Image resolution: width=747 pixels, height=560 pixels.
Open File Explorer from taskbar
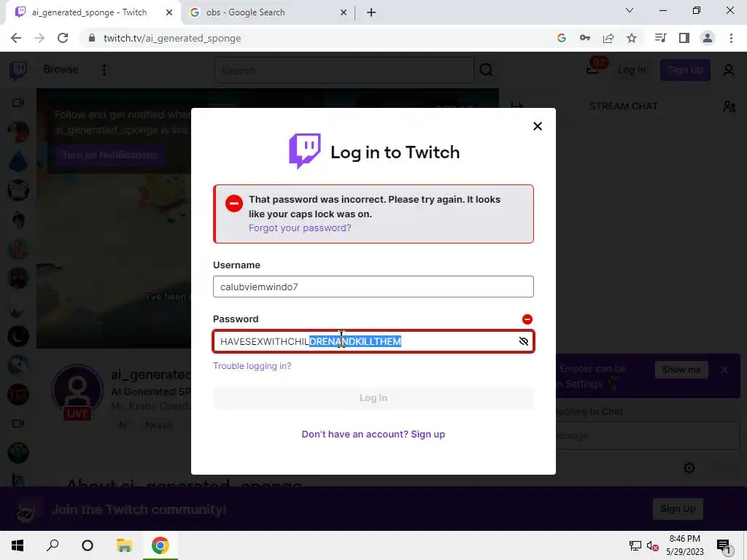124,545
